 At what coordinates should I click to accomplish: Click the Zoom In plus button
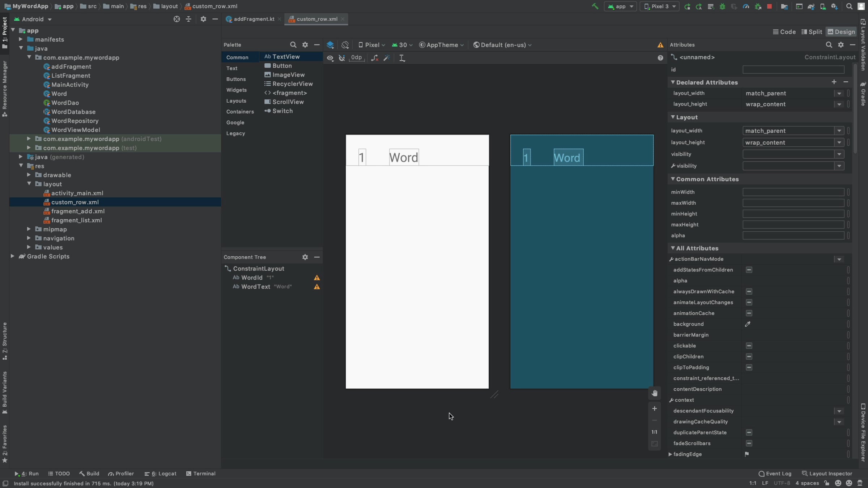tap(654, 408)
